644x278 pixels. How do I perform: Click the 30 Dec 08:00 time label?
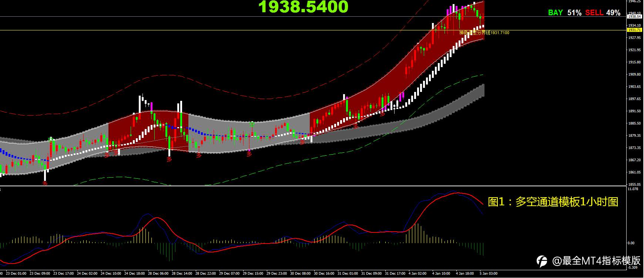301,274
